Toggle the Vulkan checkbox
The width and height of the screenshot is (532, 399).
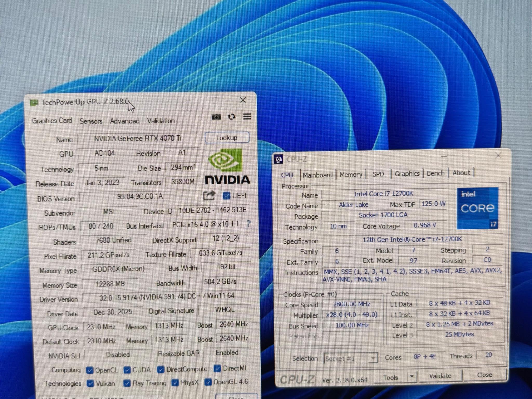tap(90, 383)
